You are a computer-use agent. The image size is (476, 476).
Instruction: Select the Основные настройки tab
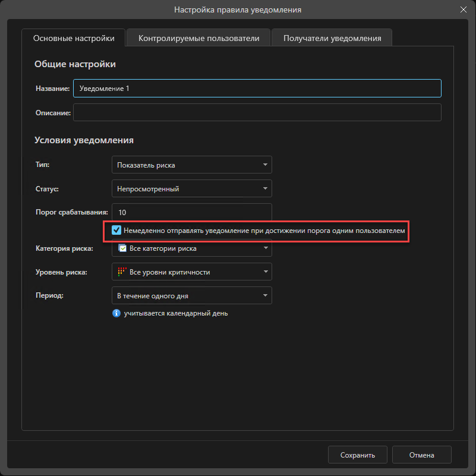pyautogui.click(x=74, y=38)
